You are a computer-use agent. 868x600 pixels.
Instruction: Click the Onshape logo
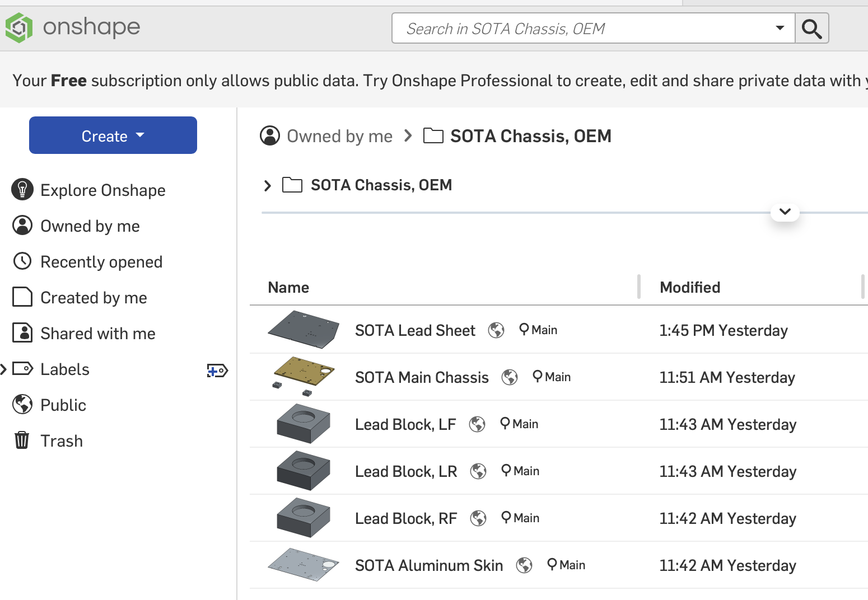click(x=73, y=27)
